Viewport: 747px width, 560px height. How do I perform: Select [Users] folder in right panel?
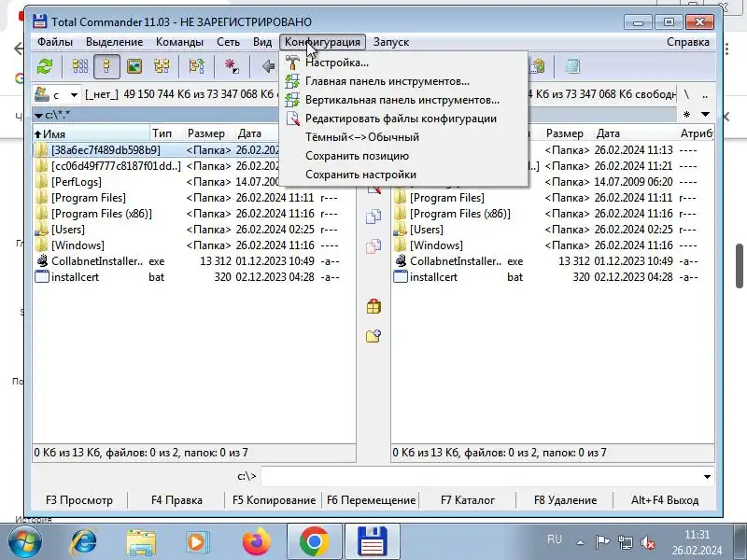pyautogui.click(x=553, y=230)
